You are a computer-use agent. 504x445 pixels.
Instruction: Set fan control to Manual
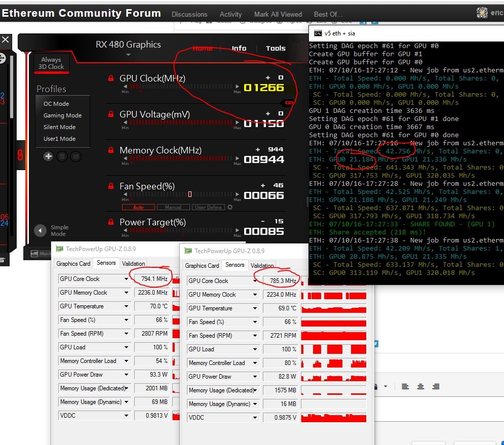coord(173,207)
